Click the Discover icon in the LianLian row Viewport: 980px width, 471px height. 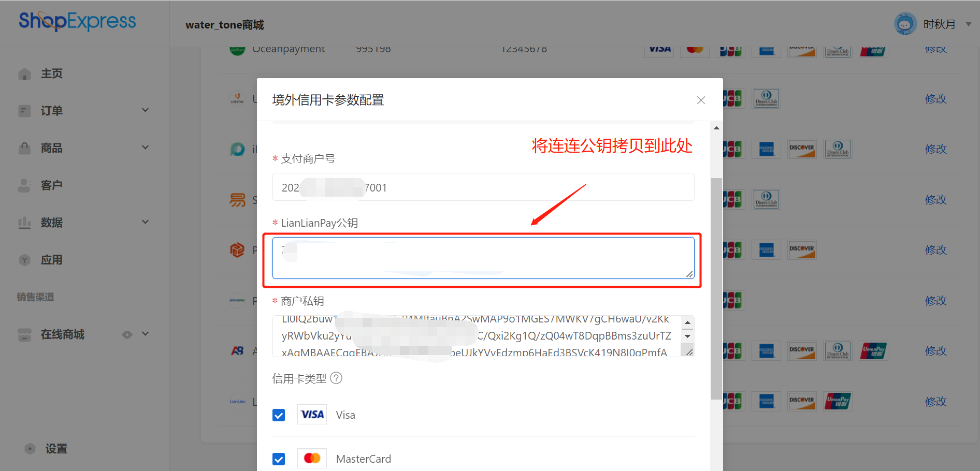click(x=802, y=401)
